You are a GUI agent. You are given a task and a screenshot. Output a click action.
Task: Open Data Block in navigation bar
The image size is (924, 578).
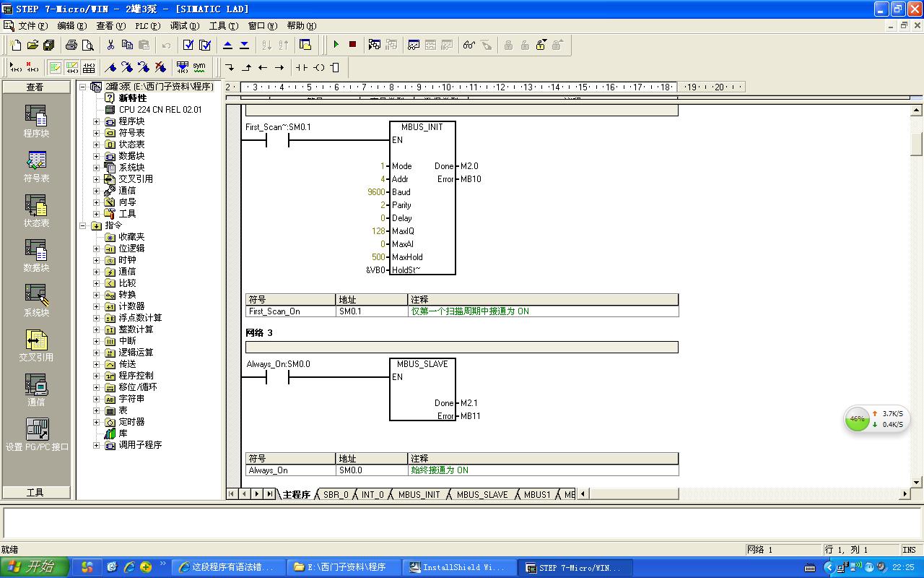tap(36, 256)
